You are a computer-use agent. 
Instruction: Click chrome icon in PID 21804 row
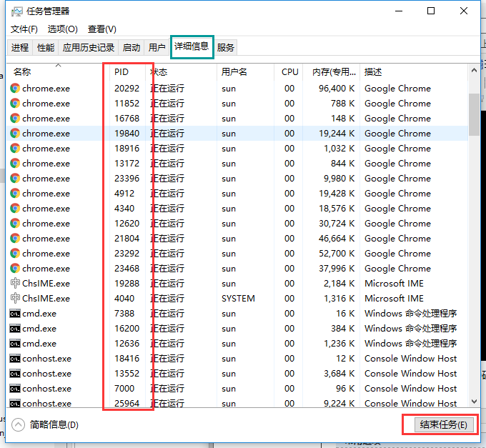(15, 238)
